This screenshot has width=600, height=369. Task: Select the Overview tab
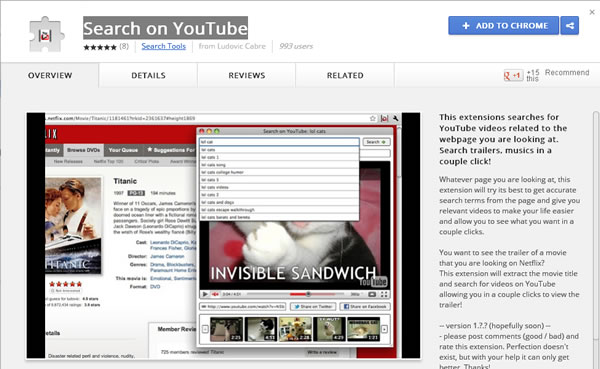[x=50, y=75]
